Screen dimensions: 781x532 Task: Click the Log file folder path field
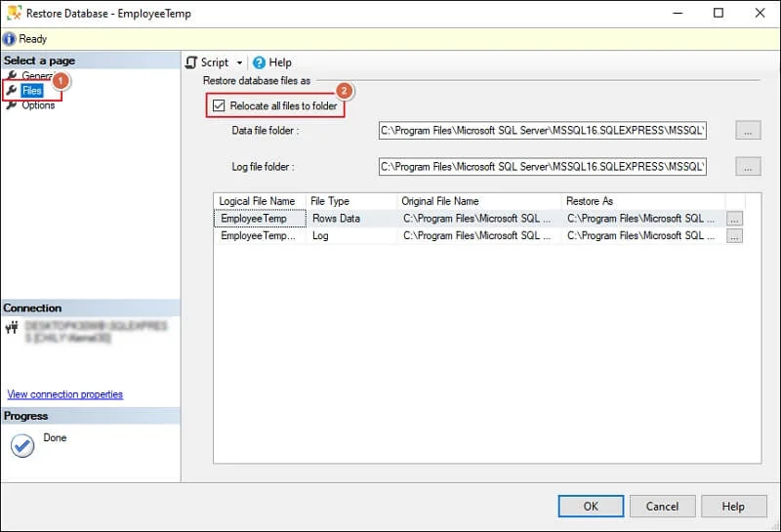[x=543, y=166]
